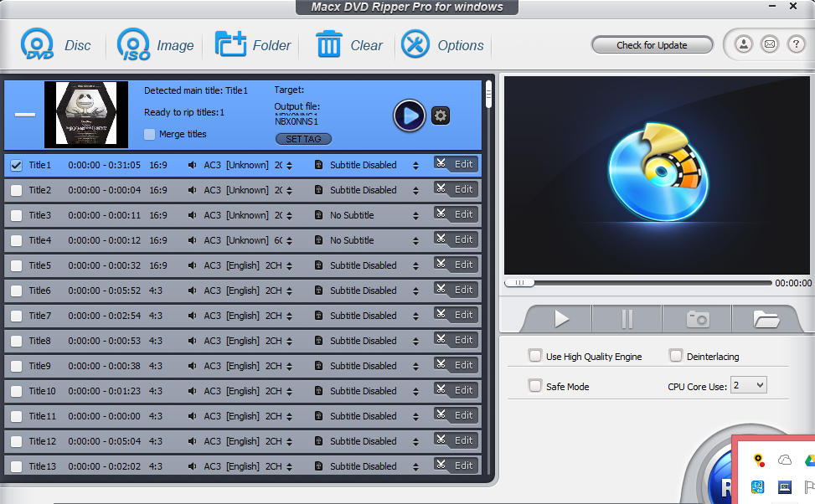Play the preview video
The width and height of the screenshot is (815, 504).
point(560,318)
